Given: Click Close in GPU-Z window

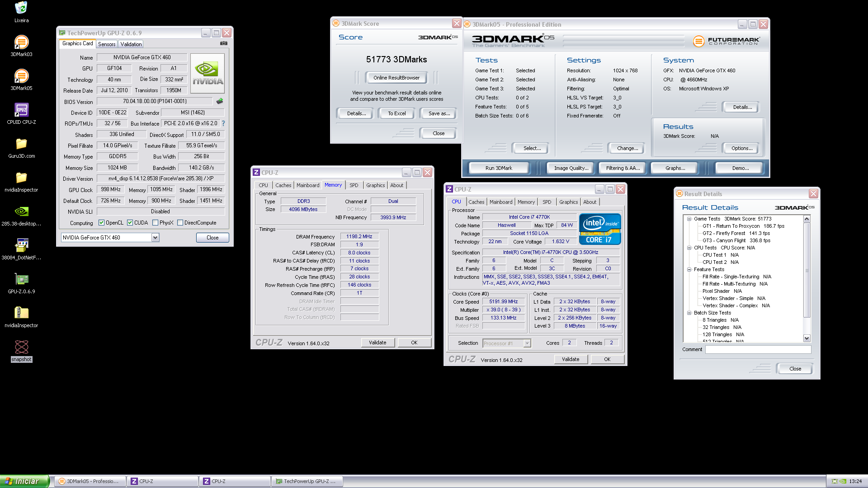Looking at the screenshot, I should [212, 238].
